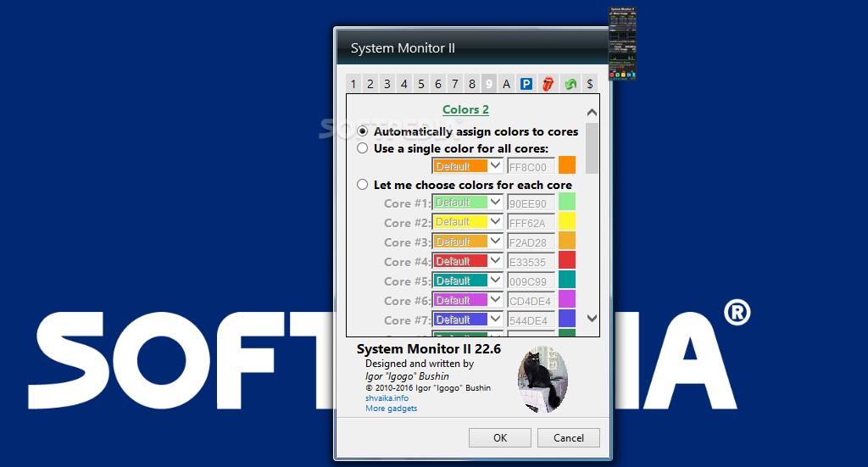Click the light green Core #1 swatch

click(x=567, y=202)
